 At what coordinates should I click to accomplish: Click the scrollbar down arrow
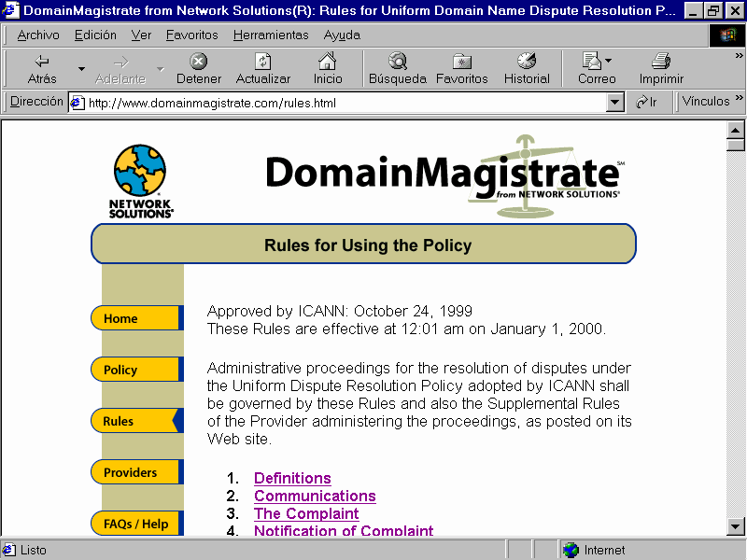735,527
